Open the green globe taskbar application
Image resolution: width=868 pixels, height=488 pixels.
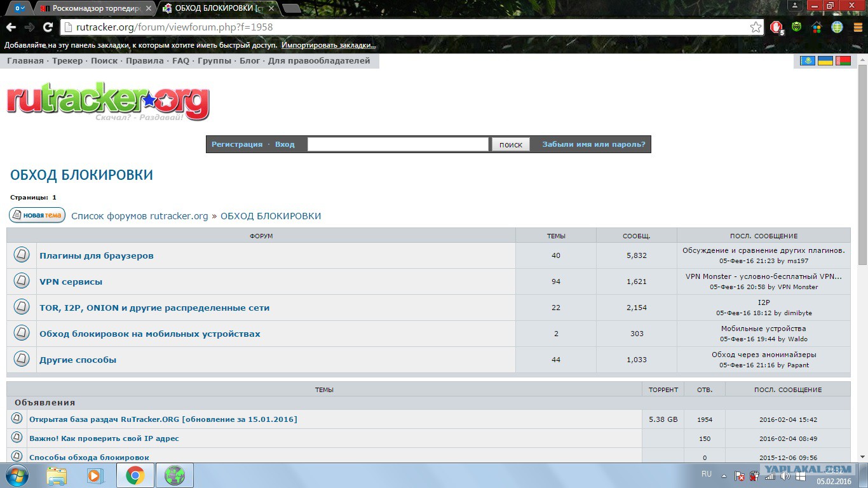point(174,475)
